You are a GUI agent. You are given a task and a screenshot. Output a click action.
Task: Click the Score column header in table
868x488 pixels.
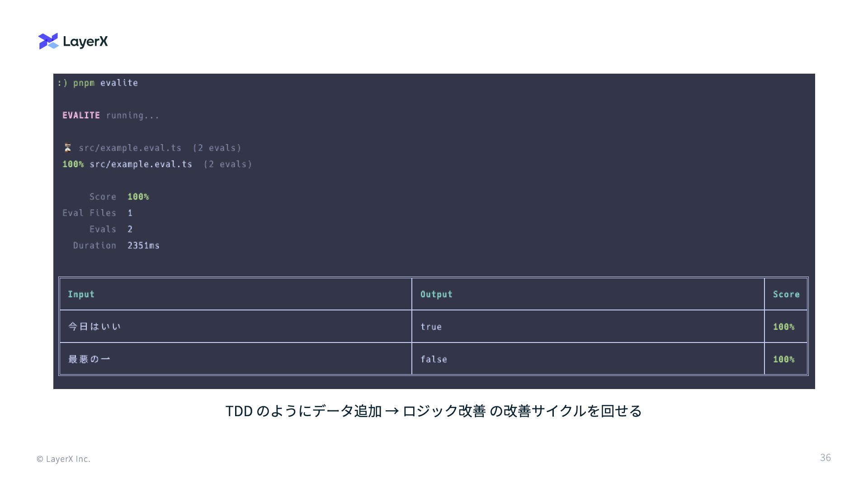786,294
